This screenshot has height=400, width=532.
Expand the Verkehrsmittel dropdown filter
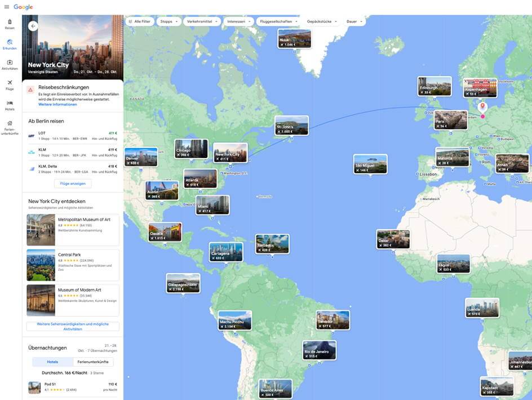point(201,21)
